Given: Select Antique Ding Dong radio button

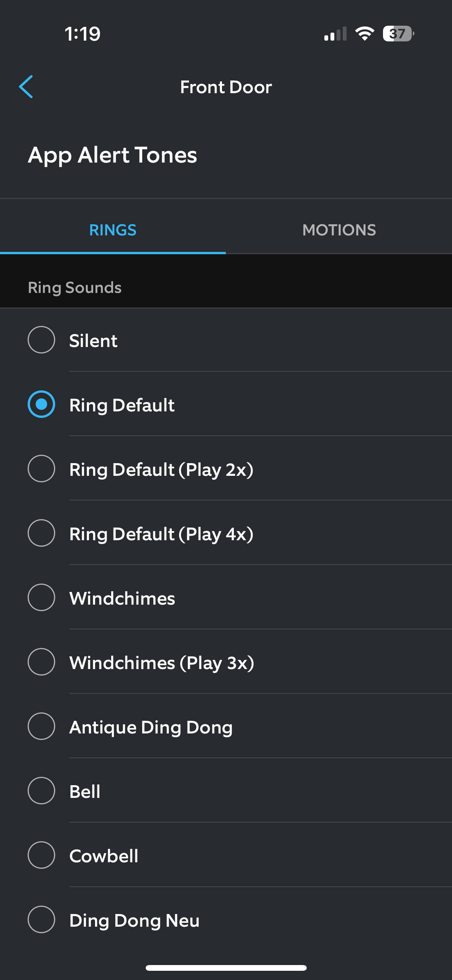Looking at the screenshot, I should point(41,726).
